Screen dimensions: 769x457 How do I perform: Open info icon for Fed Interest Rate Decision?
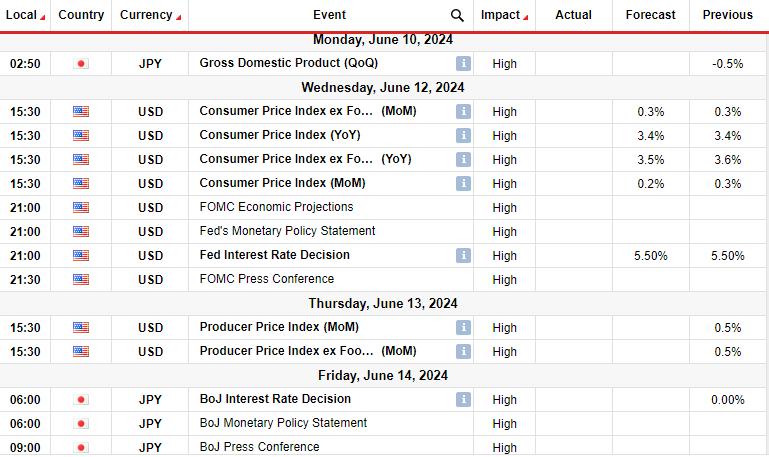463,255
